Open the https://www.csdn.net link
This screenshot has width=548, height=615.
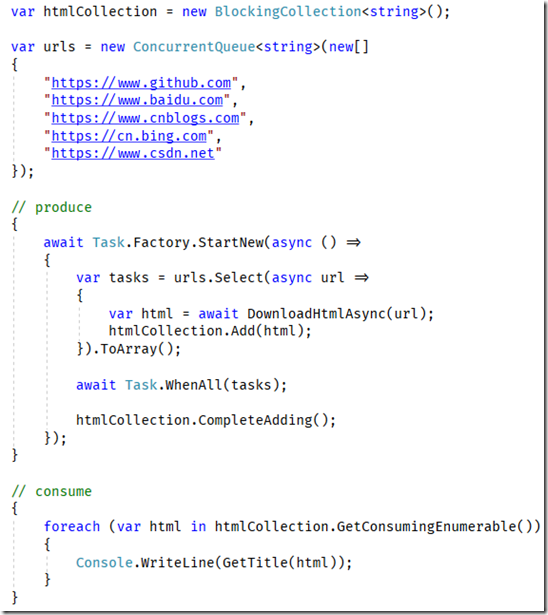click(x=133, y=153)
